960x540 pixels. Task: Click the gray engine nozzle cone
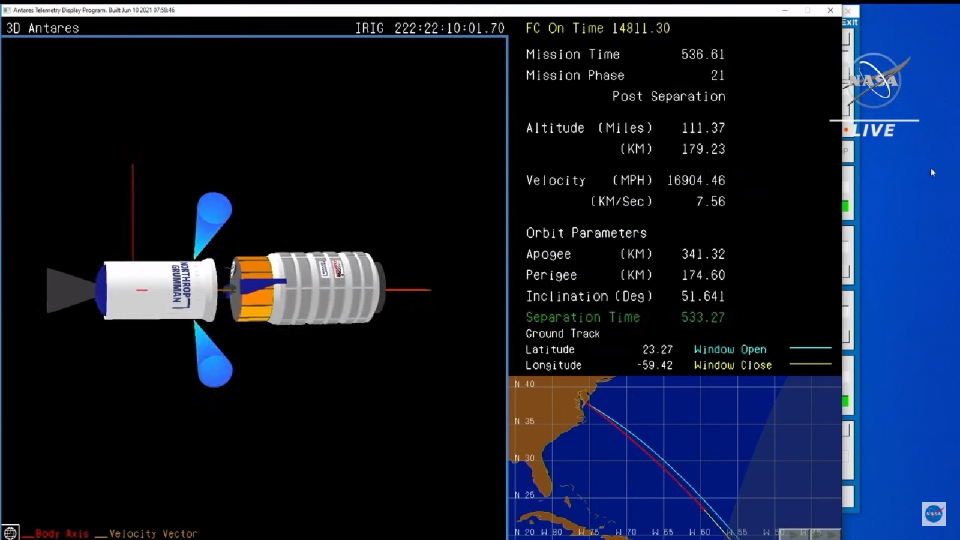(70, 289)
